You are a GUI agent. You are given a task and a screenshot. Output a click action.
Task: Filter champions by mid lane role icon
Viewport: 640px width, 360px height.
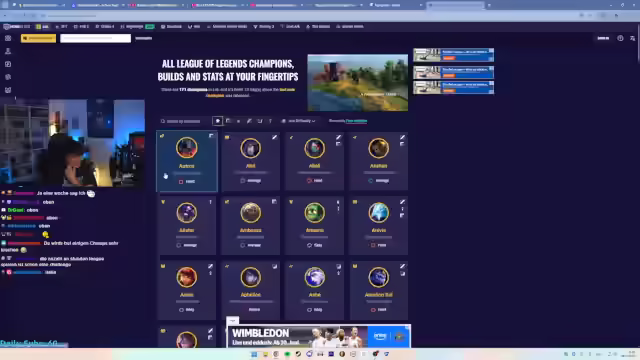coord(249,121)
